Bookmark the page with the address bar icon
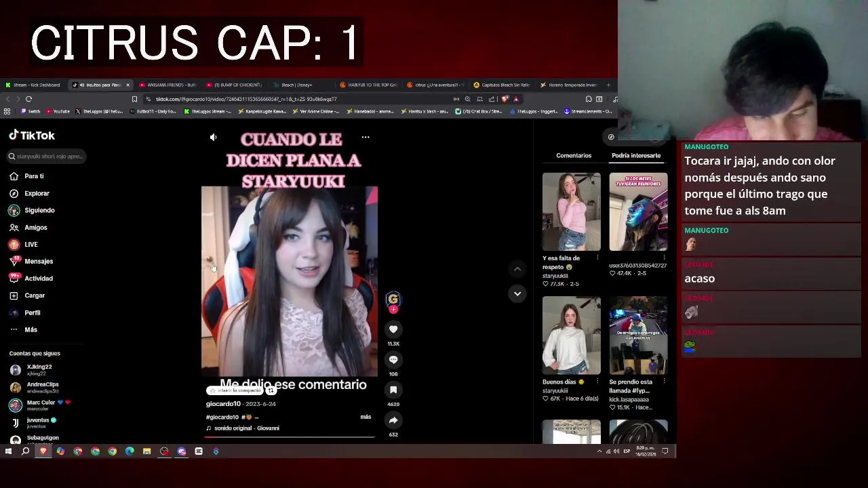Screen dimensions: 868x488 pos(134,99)
